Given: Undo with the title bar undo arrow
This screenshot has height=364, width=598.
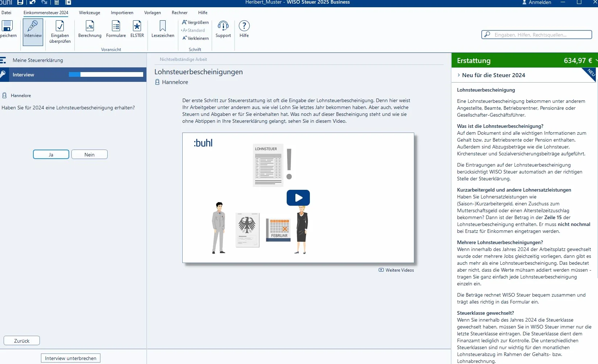Looking at the screenshot, I should (x=33, y=2).
